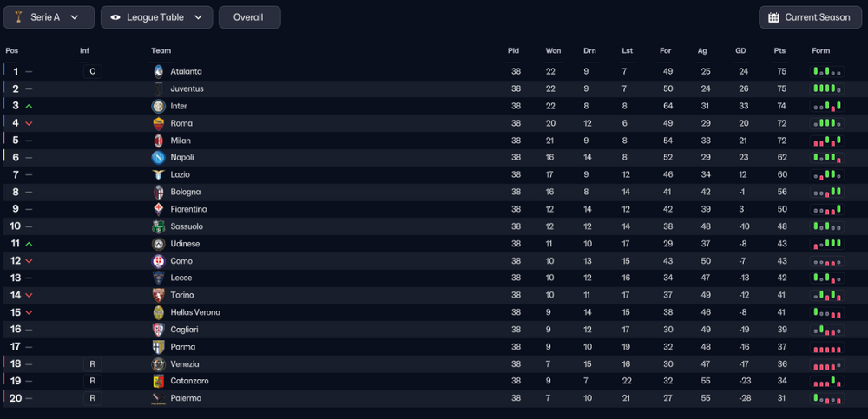Click the Roma club crest

[x=159, y=123]
